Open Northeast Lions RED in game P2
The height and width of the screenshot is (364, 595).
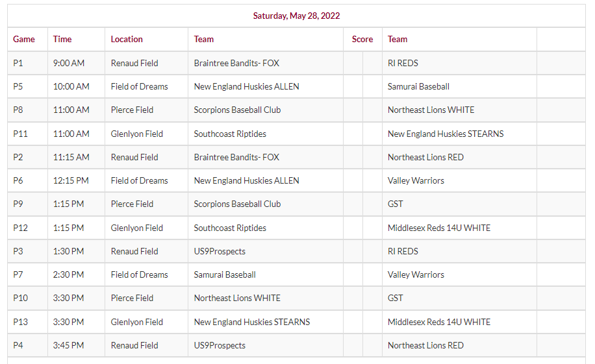425,157
